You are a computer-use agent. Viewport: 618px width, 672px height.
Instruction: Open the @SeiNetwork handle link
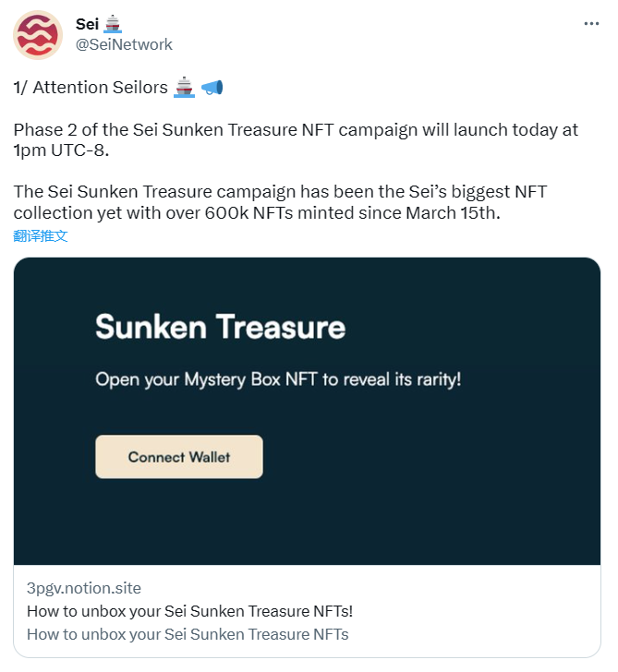[124, 44]
